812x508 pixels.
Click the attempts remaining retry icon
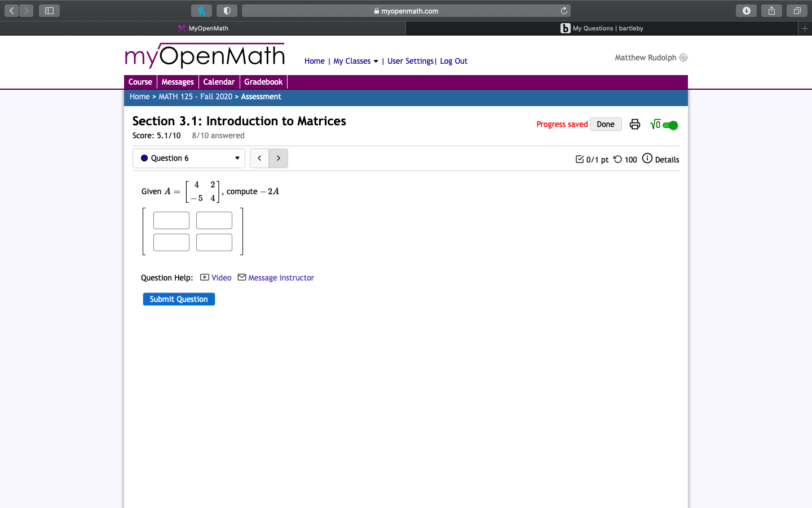(x=618, y=159)
